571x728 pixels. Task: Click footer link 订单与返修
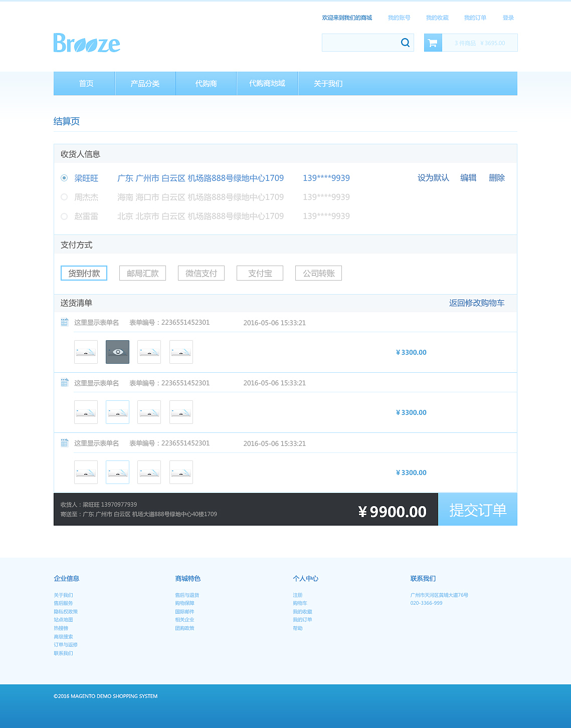pyautogui.click(x=66, y=645)
